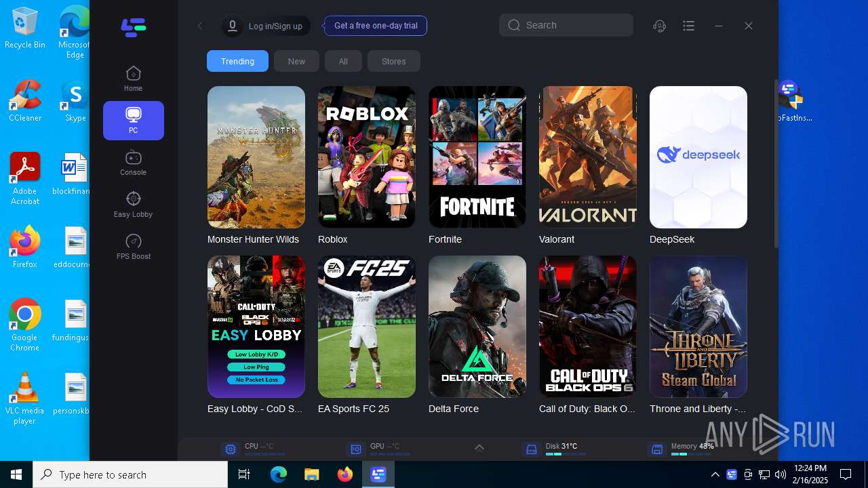Select the Throne and Liberty cover
Screen dimensions: 868x488
click(x=698, y=327)
